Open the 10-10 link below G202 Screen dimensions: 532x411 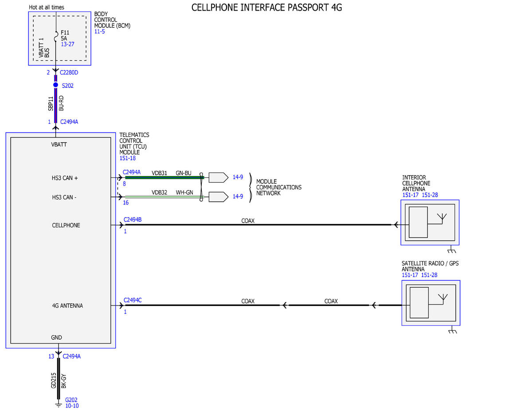pyautogui.click(x=72, y=406)
